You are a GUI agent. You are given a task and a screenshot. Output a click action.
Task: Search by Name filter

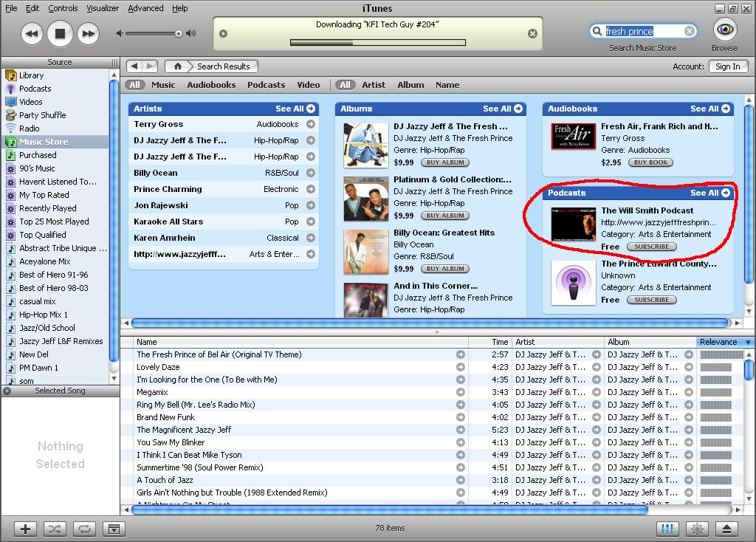[x=447, y=85]
